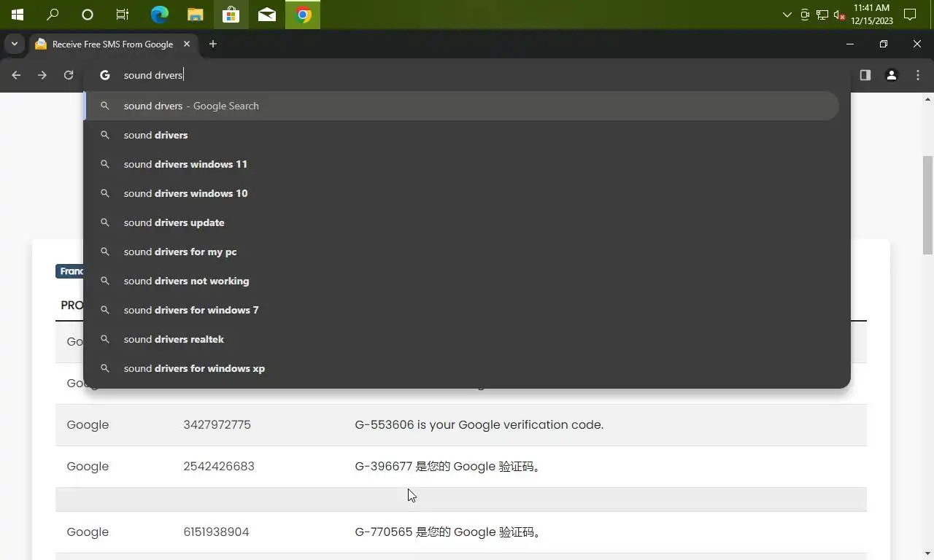Open Chrome side panel
Screen dimensions: 934x560
click(x=865, y=75)
